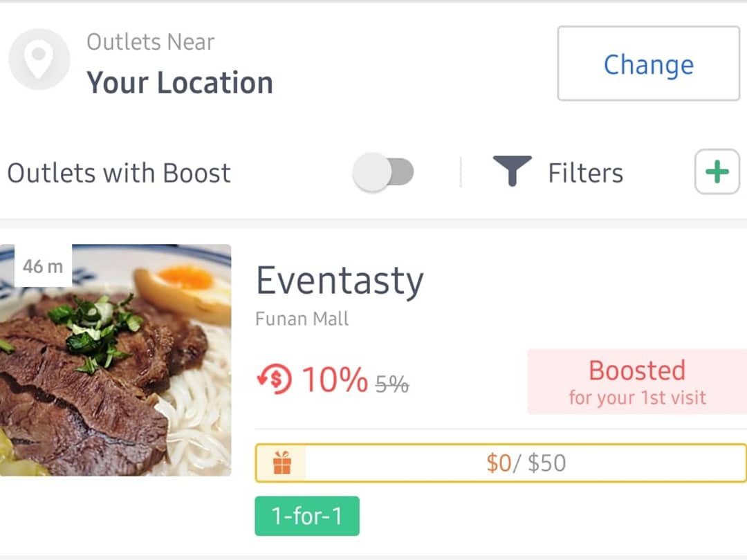Image resolution: width=747 pixels, height=560 pixels.
Task: Click the 10% cashback rate
Action: [x=335, y=380]
